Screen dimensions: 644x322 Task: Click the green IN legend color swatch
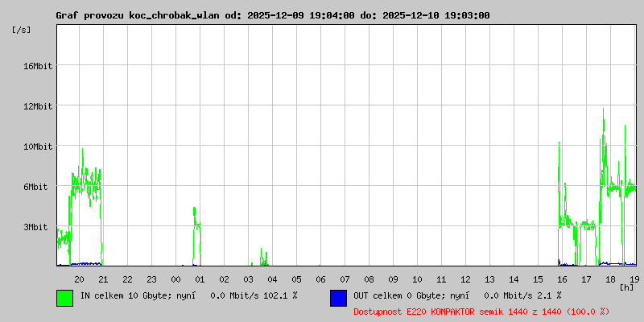tap(65, 298)
